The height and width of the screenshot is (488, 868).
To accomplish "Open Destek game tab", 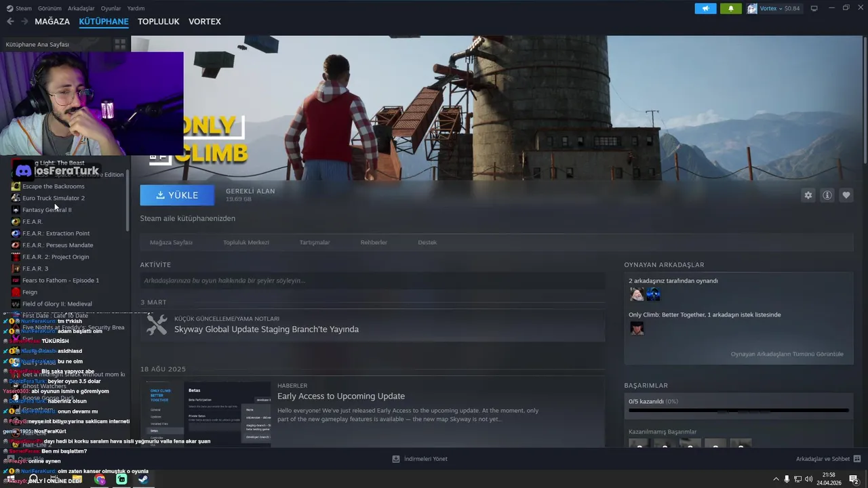I will tap(427, 242).
